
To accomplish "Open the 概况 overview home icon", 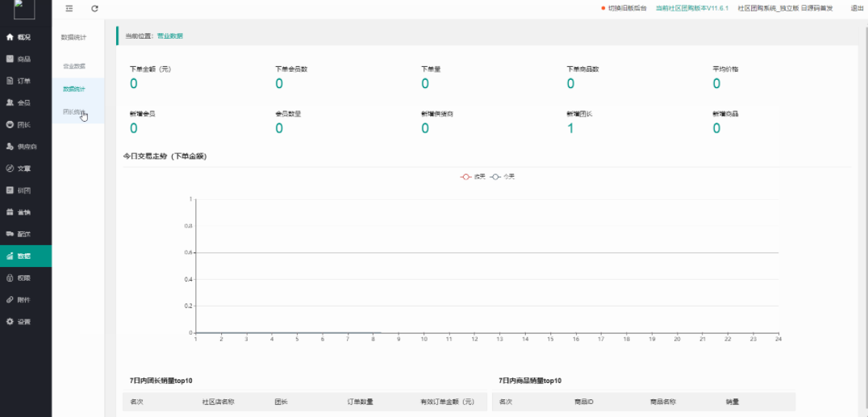I will tap(10, 37).
